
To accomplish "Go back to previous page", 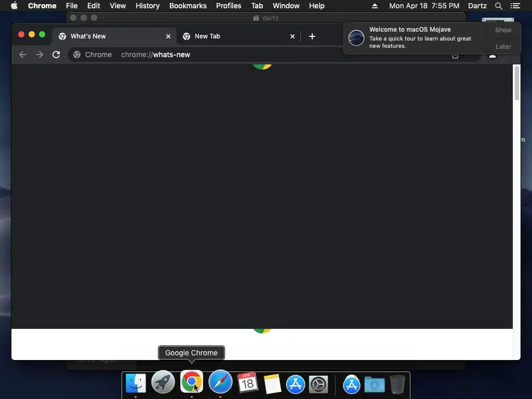I will pyautogui.click(x=23, y=55).
